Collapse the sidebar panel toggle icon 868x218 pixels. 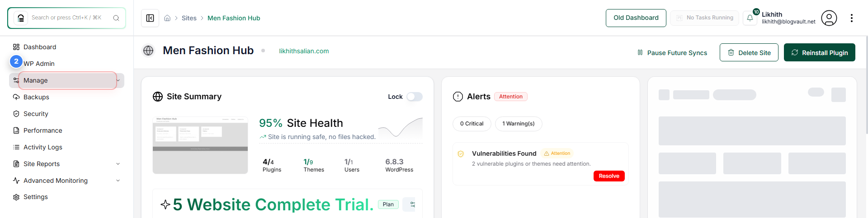150,18
